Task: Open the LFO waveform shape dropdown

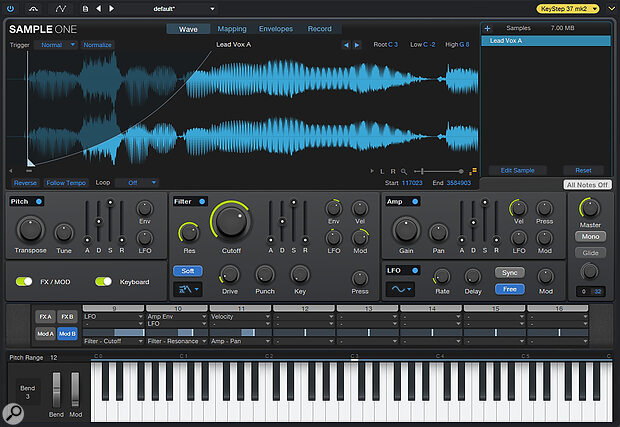Action: [400, 289]
